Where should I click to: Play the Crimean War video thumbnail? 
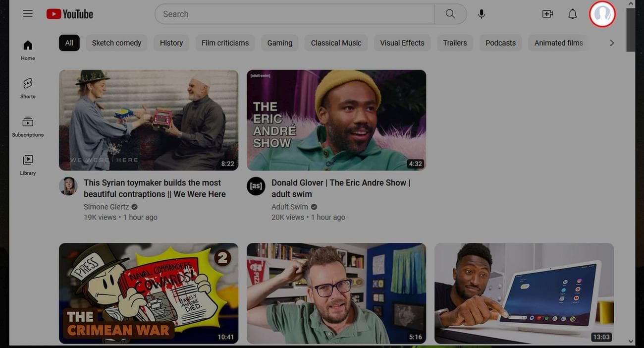click(148, 293)
